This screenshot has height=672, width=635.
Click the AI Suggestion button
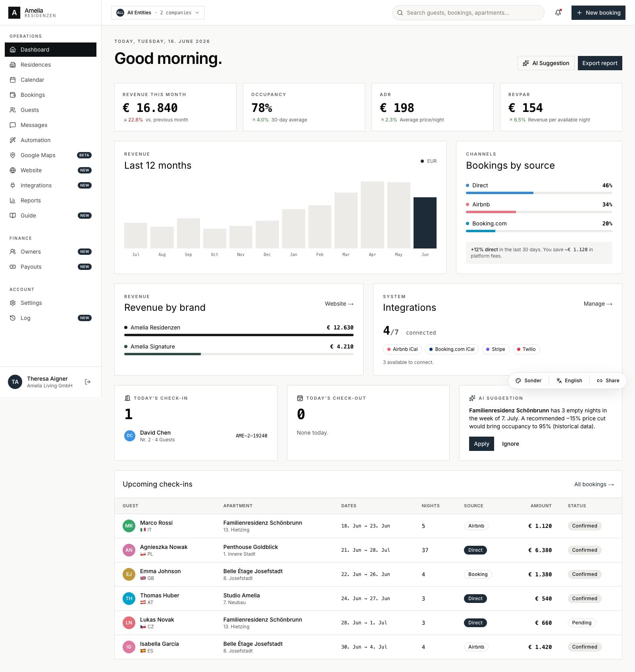[x=546, y=63]
